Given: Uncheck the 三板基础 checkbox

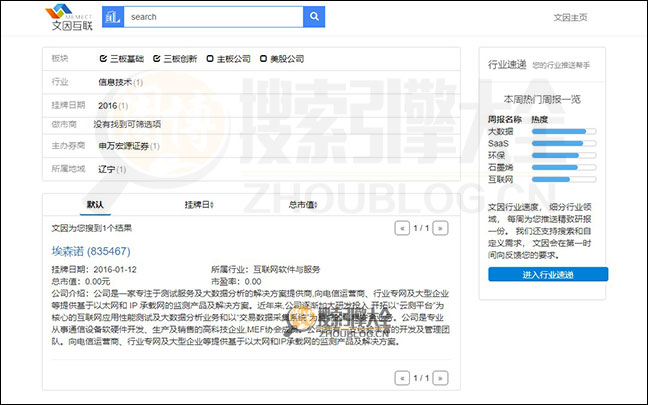Looking at the screenshot, I should pyautogui.click(x=103, y=59).
